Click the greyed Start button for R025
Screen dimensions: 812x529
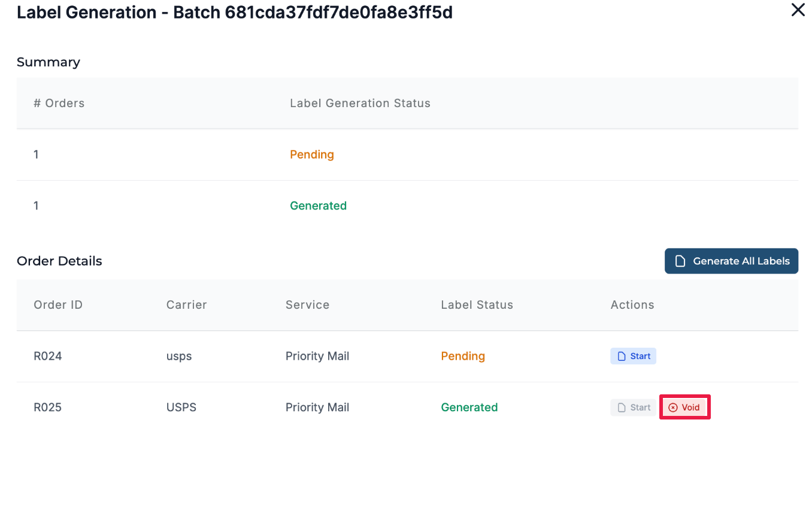click(x=633, y=408)
